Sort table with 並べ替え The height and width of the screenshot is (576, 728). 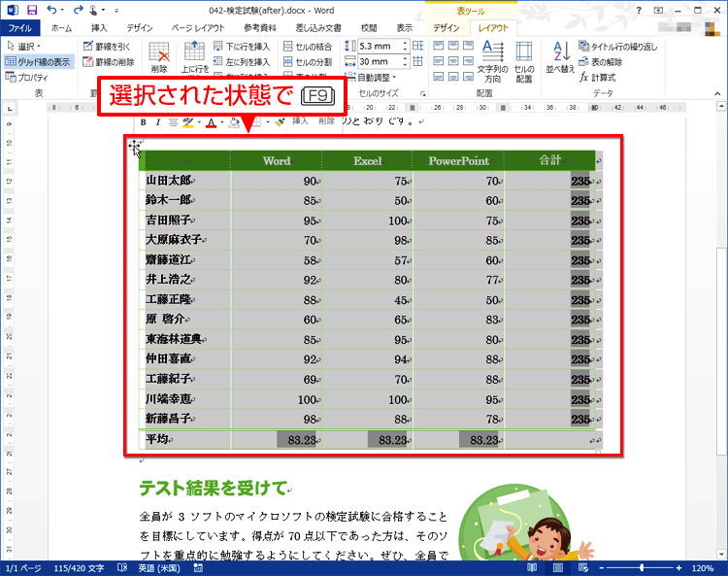(x=560, y=57)
